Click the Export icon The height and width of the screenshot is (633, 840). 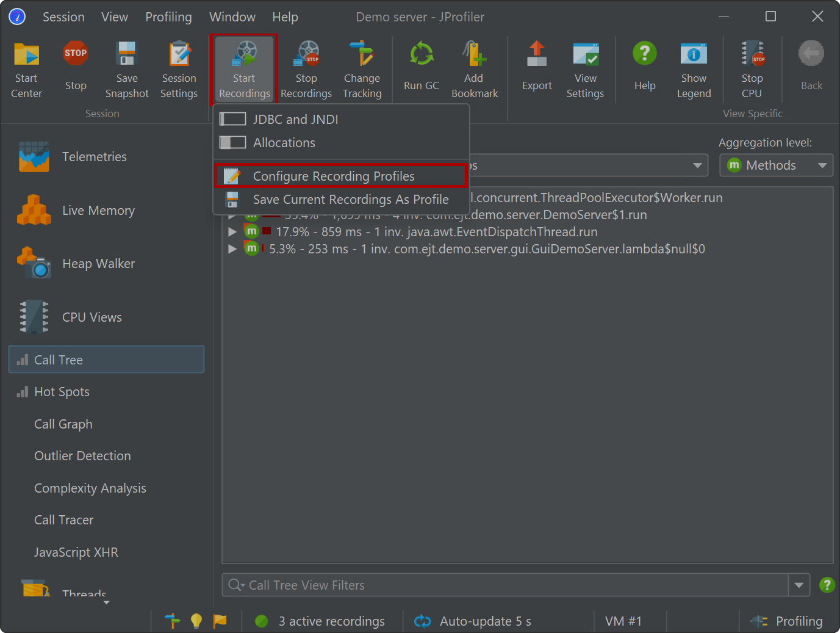[x=537, y=67]
